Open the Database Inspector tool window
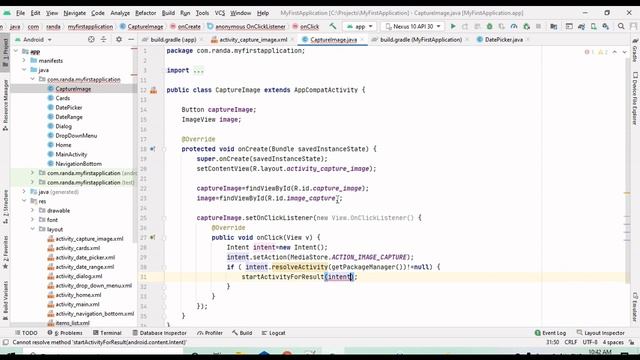Screen dimensions: 640x360 (159, 333)
